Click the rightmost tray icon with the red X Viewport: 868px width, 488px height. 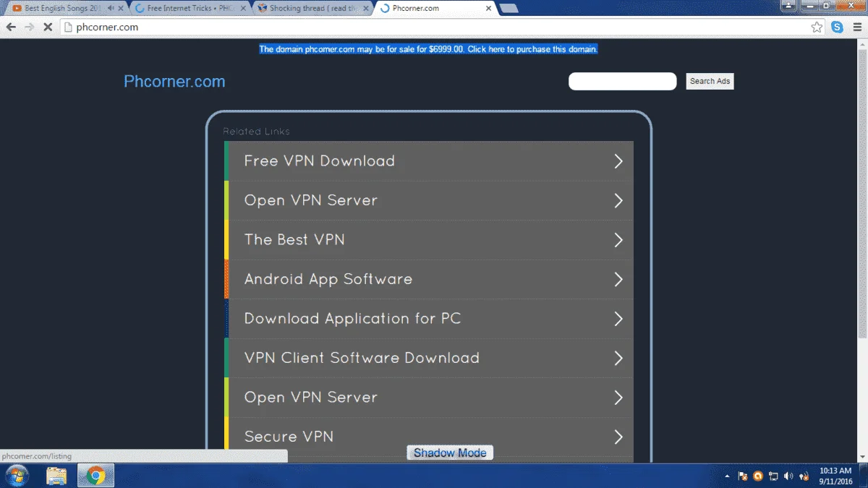[804, 476]
